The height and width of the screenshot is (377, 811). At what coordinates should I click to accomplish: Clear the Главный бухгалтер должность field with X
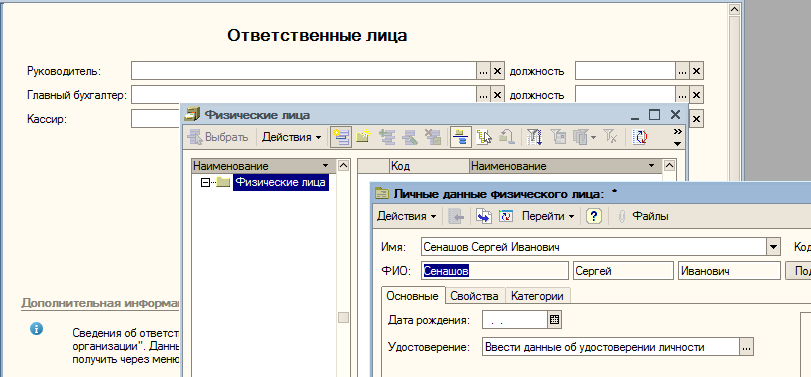point(697,95)
